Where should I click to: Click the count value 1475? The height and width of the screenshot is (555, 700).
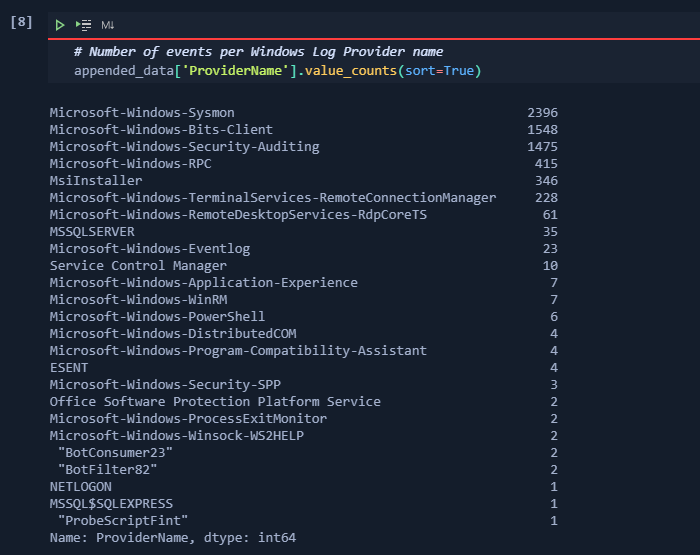[x=542, y=146]
